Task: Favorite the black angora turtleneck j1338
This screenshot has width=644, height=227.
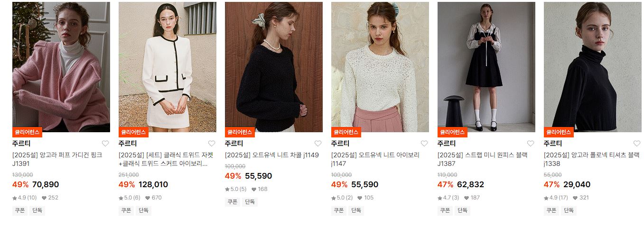Action: coord(637,144)
